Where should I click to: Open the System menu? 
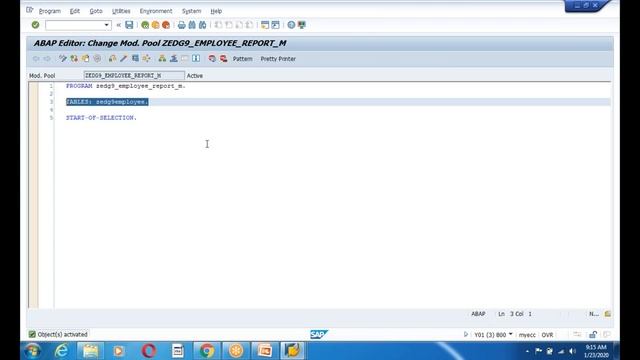[191, 11]
